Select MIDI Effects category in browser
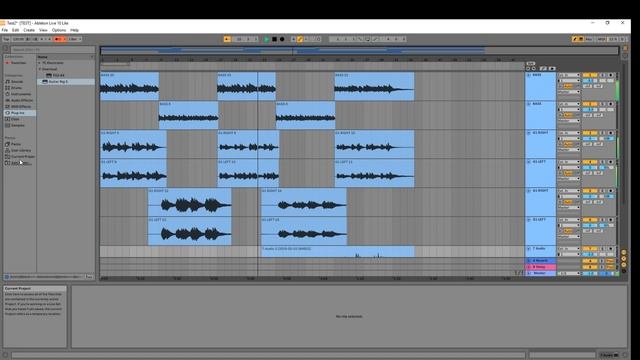 20,107
